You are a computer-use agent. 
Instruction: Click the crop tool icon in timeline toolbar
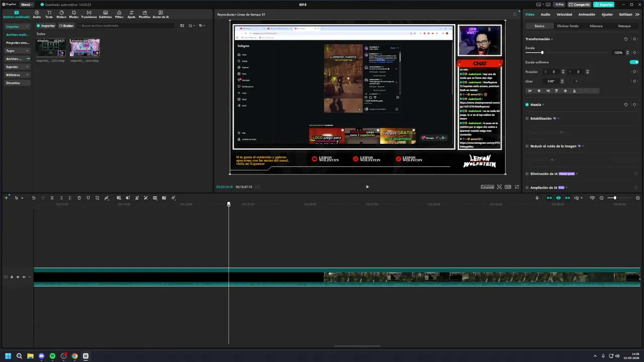[x=97, y=198]
